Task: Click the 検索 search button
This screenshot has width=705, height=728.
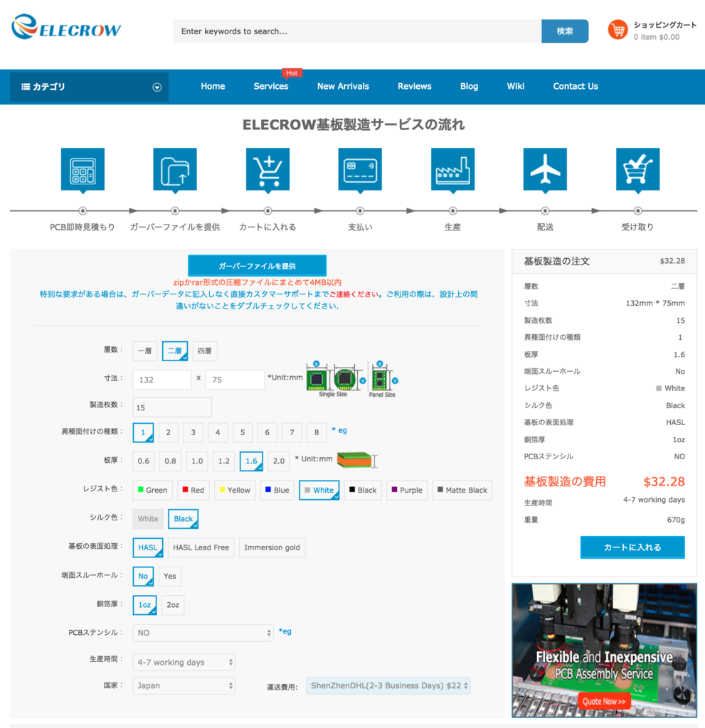Action: click(x=565, y=31)
